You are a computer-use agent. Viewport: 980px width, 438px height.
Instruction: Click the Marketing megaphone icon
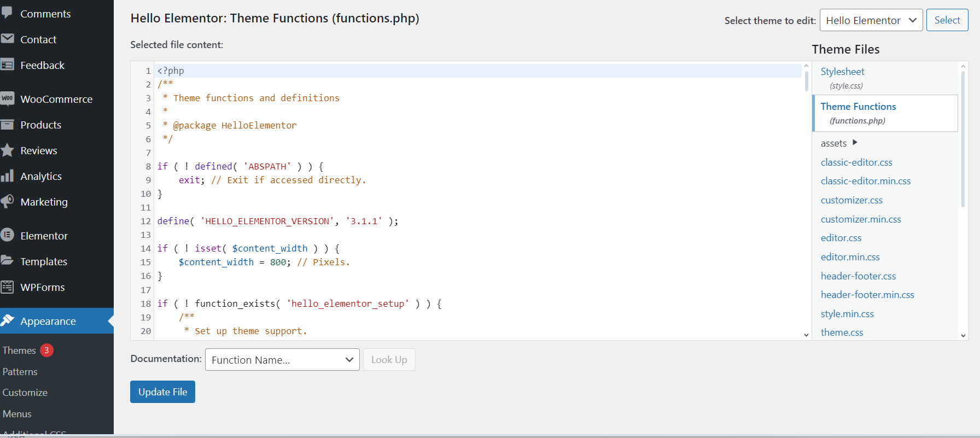click(7, 201)
